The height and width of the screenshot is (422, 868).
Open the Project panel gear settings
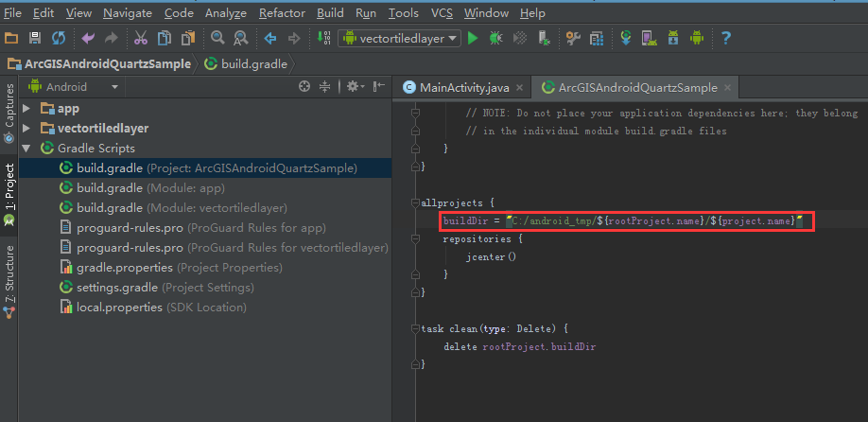click(x=355, y=86)
